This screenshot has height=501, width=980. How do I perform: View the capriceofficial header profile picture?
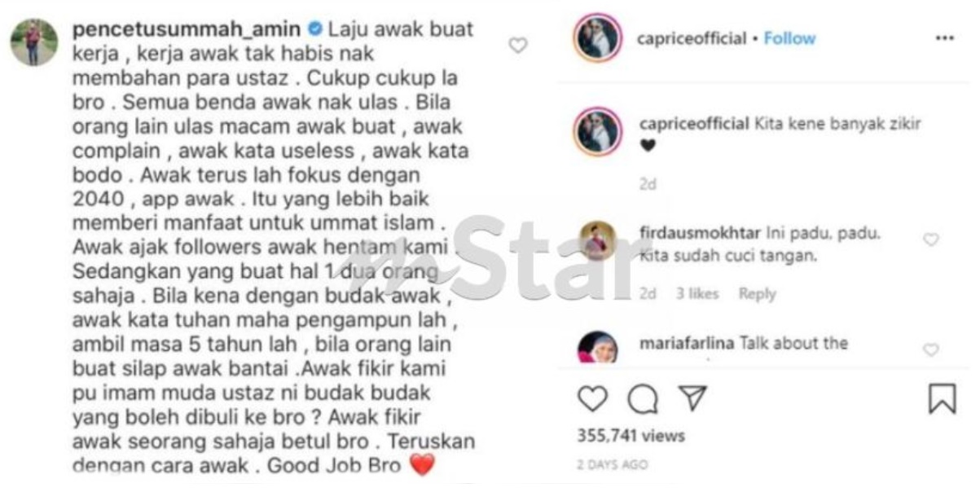point(597,37)
